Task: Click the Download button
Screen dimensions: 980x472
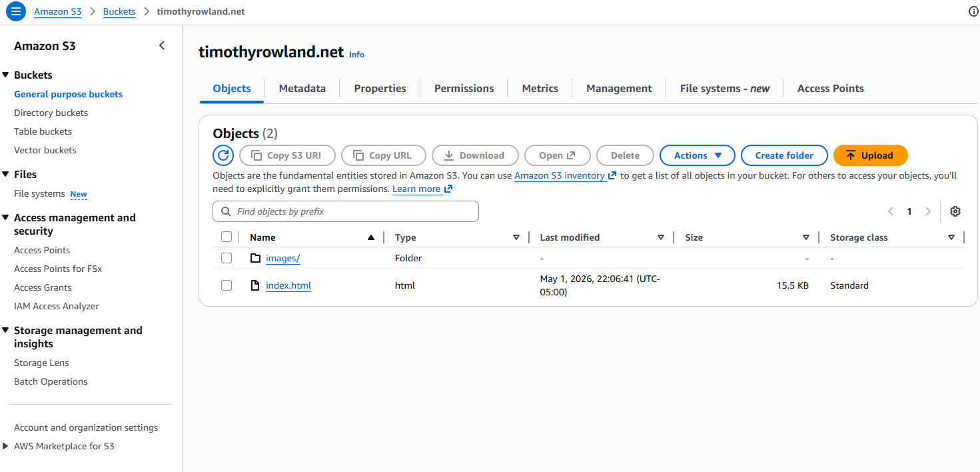Action: (x=475, y=155)
